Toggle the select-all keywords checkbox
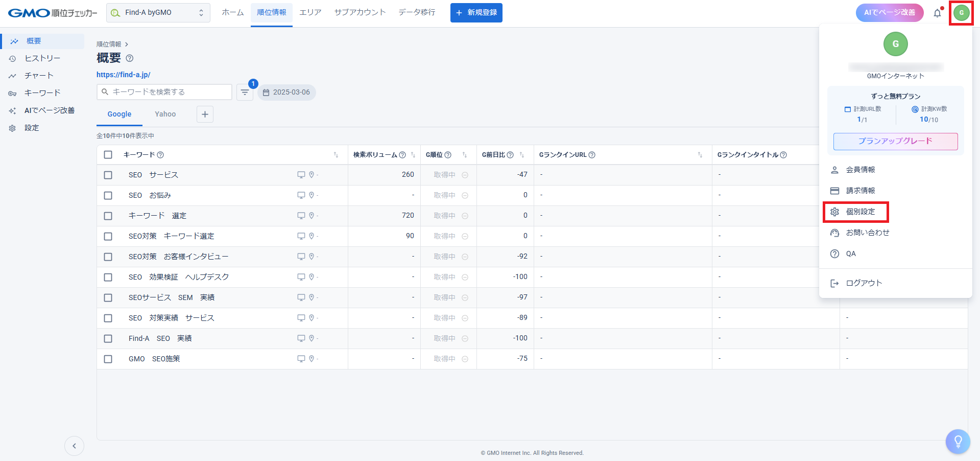The image size is (980, 461). click(108, 155)
